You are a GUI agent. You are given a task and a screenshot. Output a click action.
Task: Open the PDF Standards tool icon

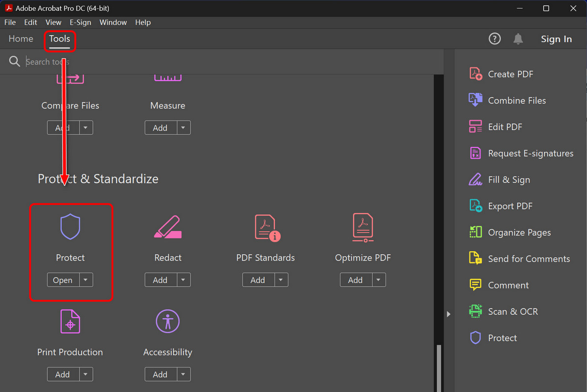tap(265, 226)
